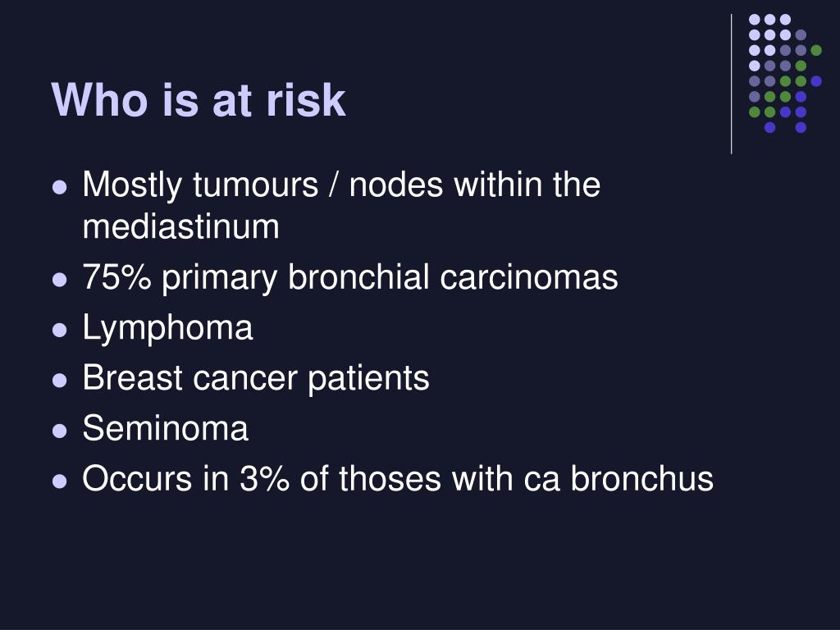Select the '75% primary bronchial carcinomas' line
The width and height of the screenshot is (840, 630).
[349, 277]
